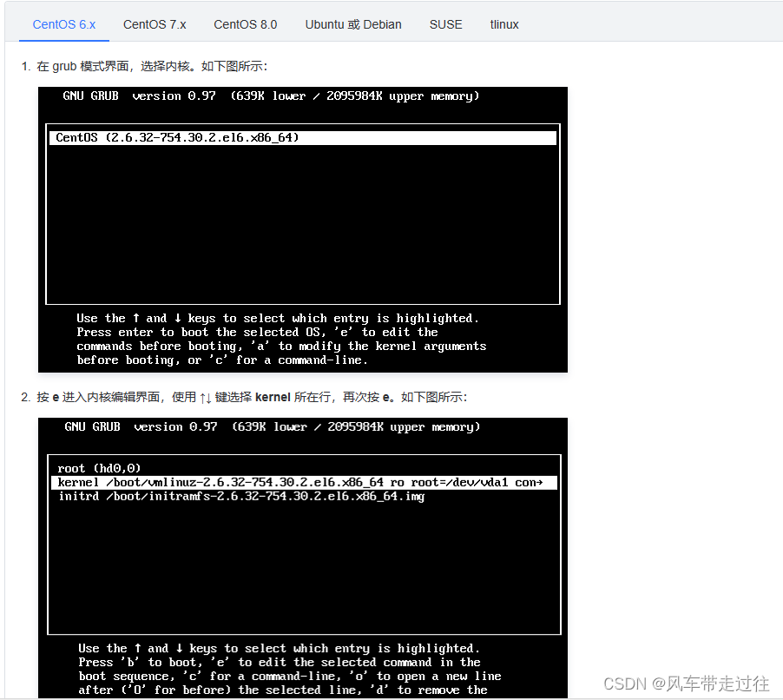Switch to Ubuntu 或 Debian tab
This screenshot has height=700, width=783.
tap(353, 24)
